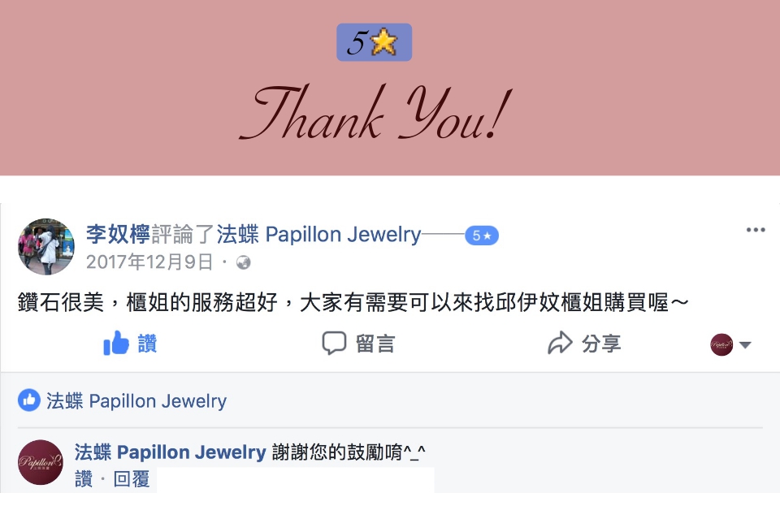Click the small Papillon avatar identity selector
The width and height of the screenshot is (780, 532).
click(x=721, y=344)
